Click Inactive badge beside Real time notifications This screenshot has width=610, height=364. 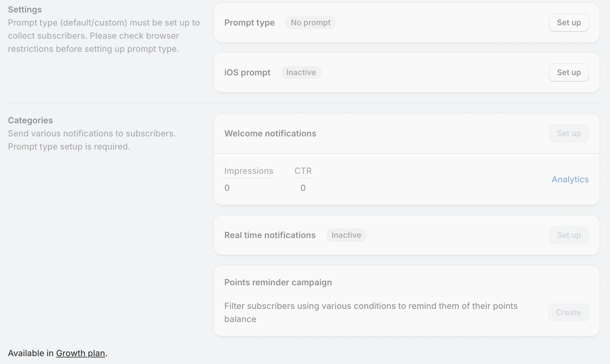[346, 235]
